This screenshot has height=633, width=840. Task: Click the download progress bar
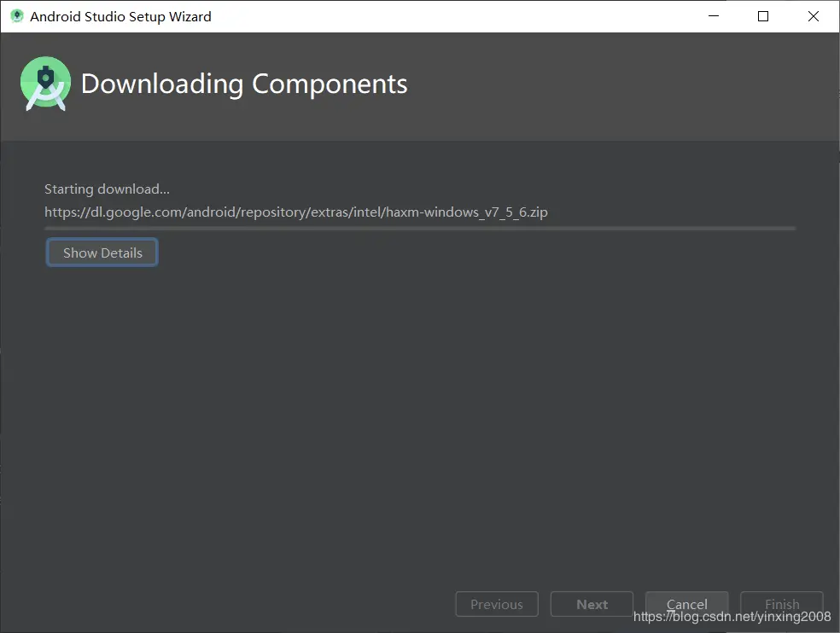(x=420, y=228)
